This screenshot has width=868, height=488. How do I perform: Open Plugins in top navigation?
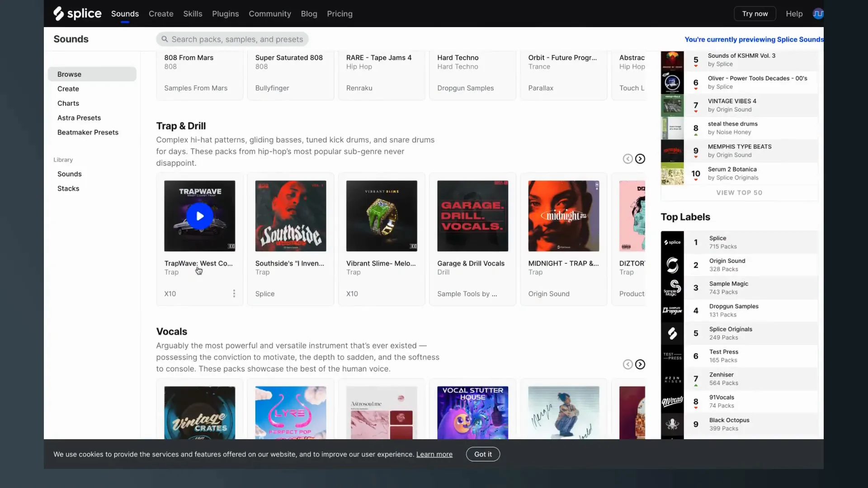(x=226, y=14)
